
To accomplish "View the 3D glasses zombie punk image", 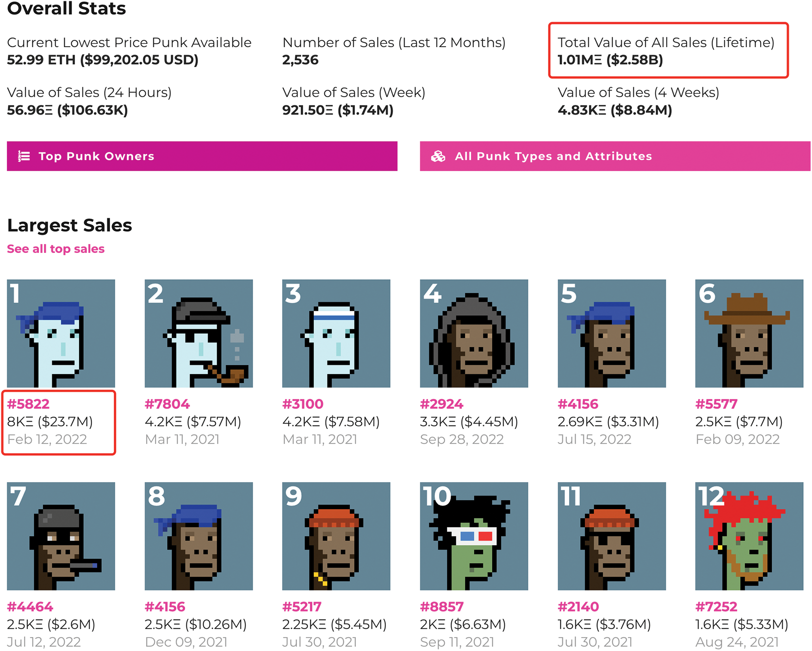I will click(474, 536).
